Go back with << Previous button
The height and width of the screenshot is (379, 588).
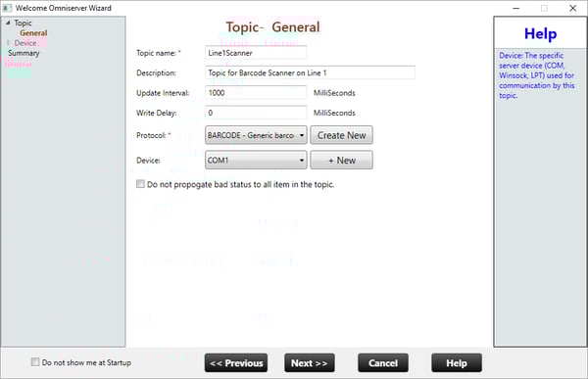pyautogui.click(x=236, y=363)
